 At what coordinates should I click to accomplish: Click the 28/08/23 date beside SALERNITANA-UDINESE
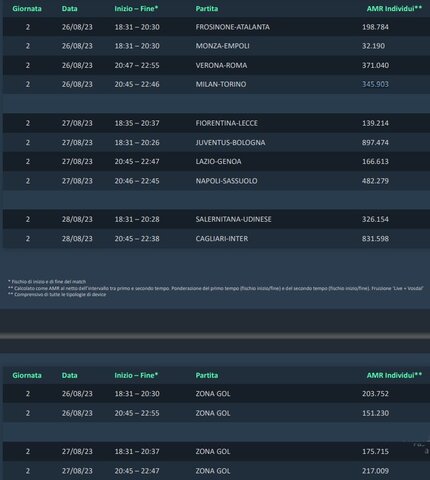(77, 219)
